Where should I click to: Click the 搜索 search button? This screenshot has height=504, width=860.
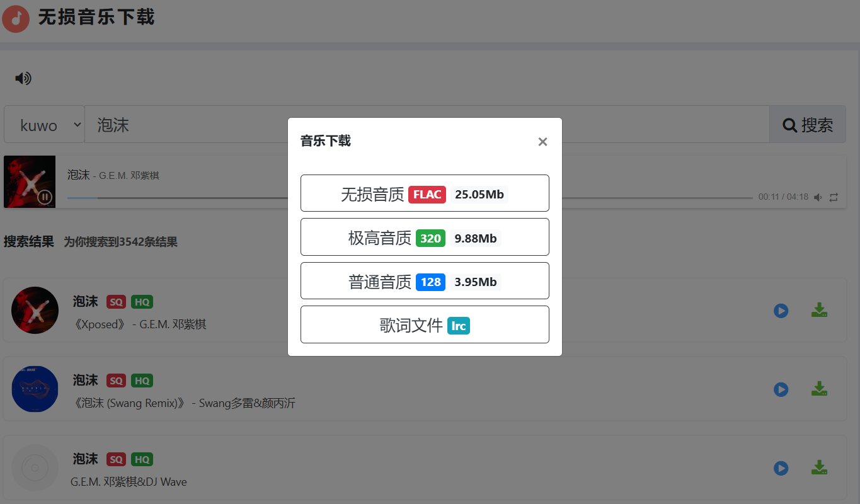[807, 125]
